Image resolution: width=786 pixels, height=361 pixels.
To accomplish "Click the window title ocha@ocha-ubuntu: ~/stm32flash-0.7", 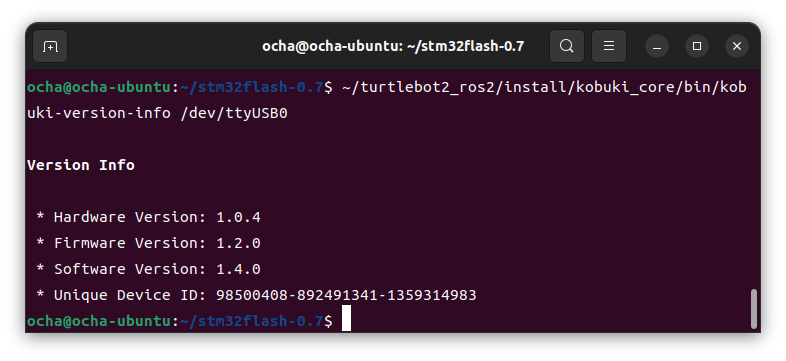I will tap(393, 47).
